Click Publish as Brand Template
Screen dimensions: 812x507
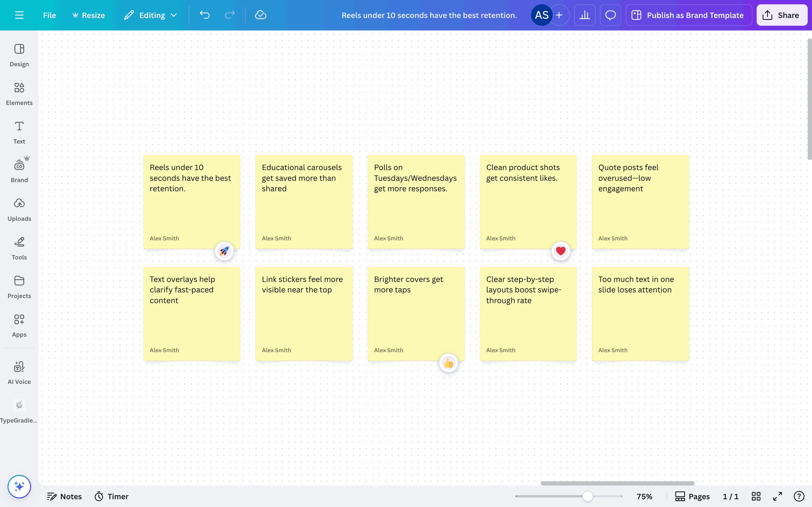688,15
